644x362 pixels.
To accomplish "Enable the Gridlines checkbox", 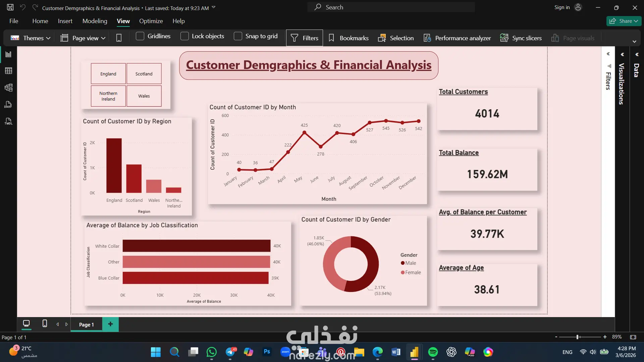I will point(140,36).
